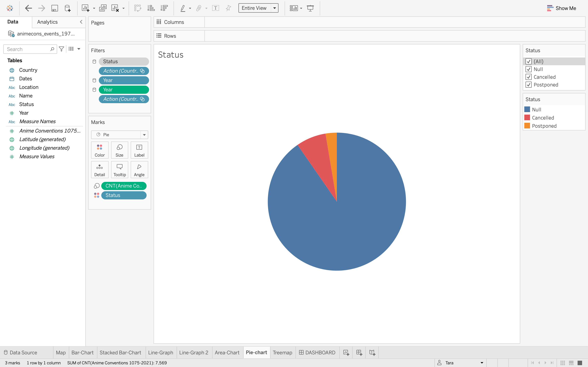Click the undo back arrow icon
Screen dimensions: 588x367
tap(28, 8)
